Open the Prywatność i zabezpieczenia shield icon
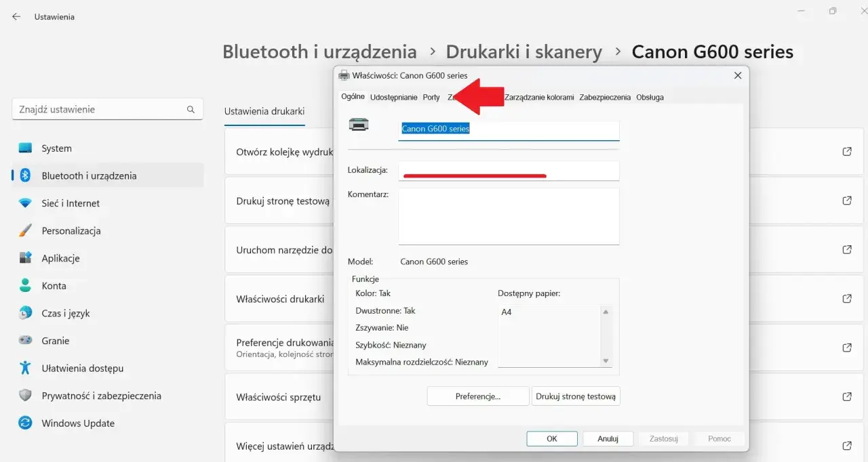Screen dimensions: 868x462 tap(25, 396)
